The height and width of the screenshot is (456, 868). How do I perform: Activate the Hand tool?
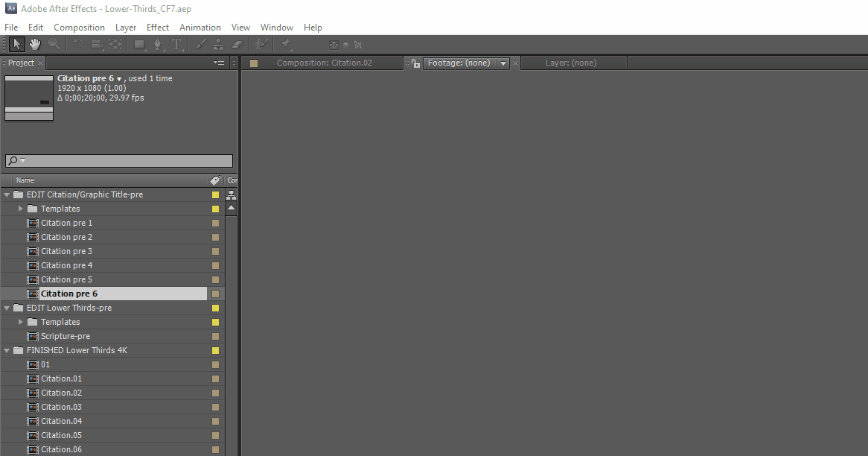coord(34,45)
